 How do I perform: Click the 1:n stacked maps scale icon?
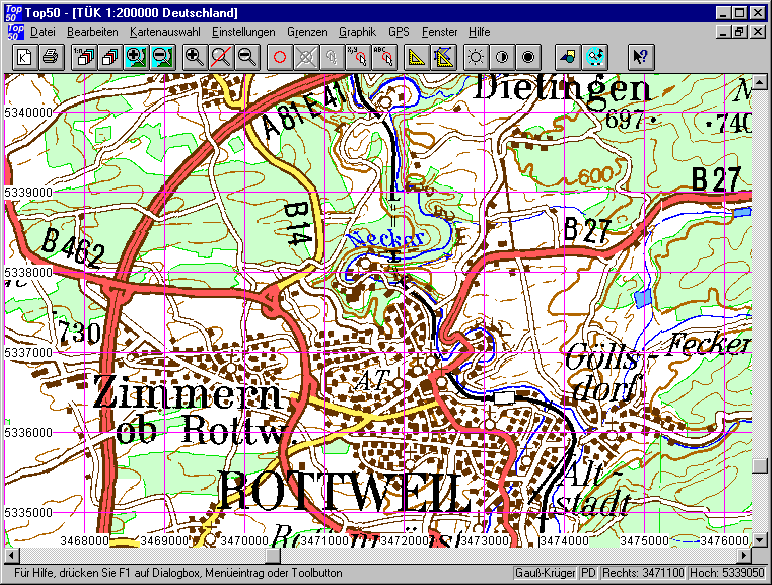tap(84, 57)
